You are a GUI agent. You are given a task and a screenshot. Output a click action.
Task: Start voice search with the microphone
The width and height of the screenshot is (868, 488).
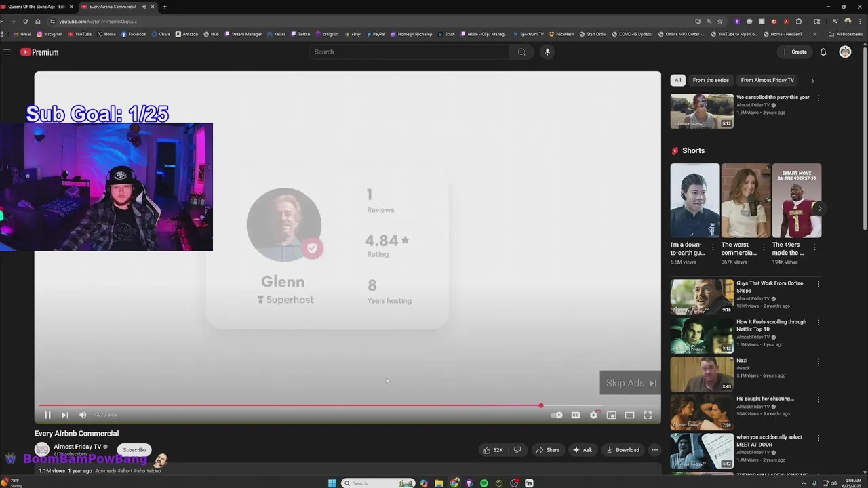547,52
